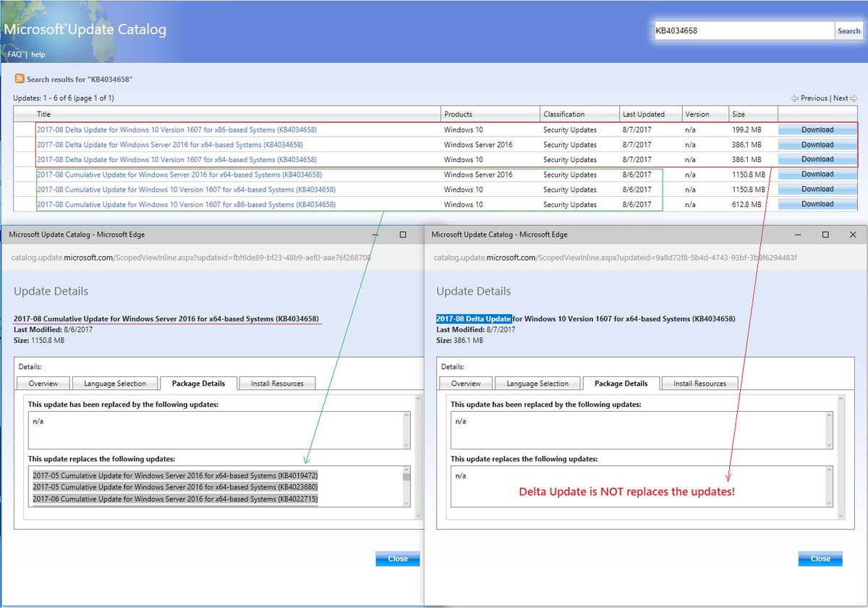Open Delta Update for Windows Server 2016 link

pyautogui.click(x=170, y=145)
